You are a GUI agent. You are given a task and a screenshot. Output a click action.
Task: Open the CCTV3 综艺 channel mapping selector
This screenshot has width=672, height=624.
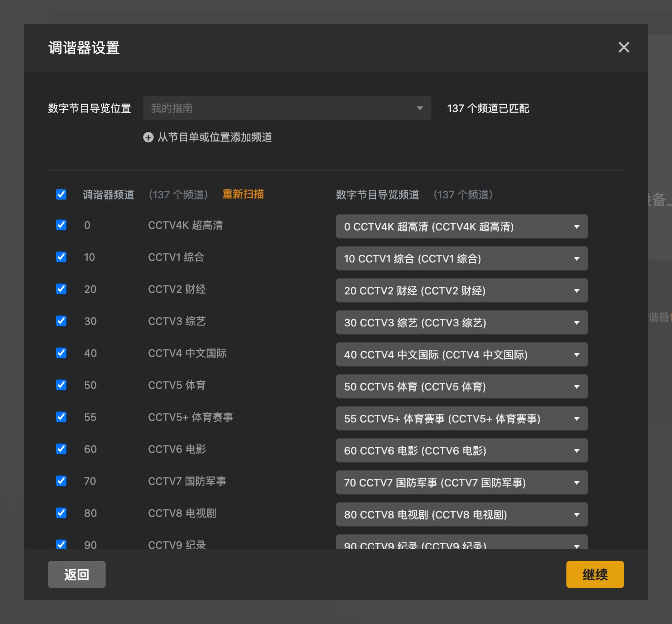tap(462, 322)
